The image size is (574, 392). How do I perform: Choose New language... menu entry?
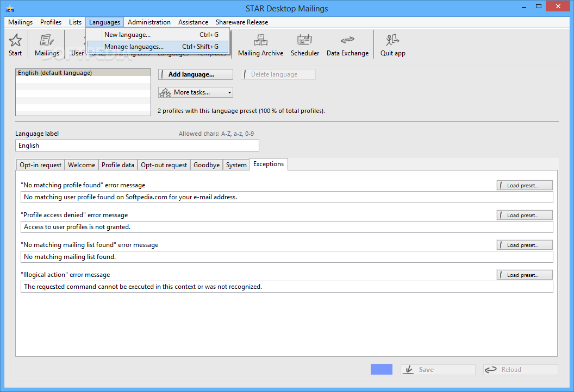[x=158, y=35]
